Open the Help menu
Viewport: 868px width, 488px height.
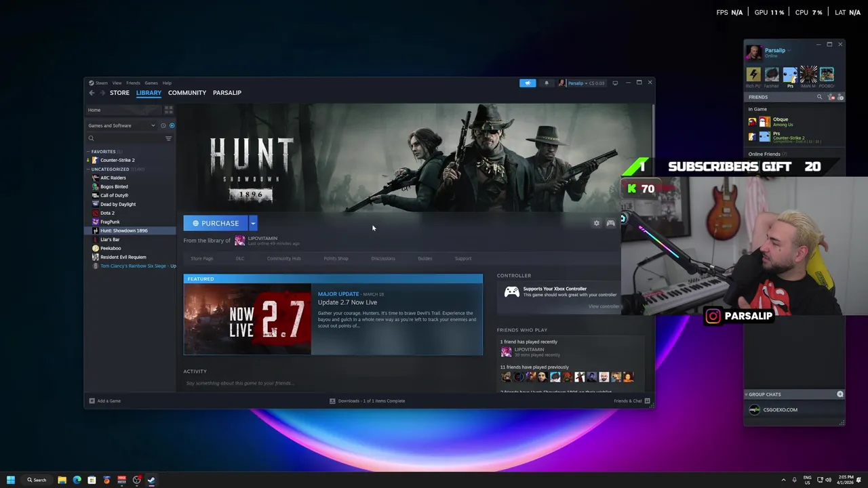click(167, 83)
